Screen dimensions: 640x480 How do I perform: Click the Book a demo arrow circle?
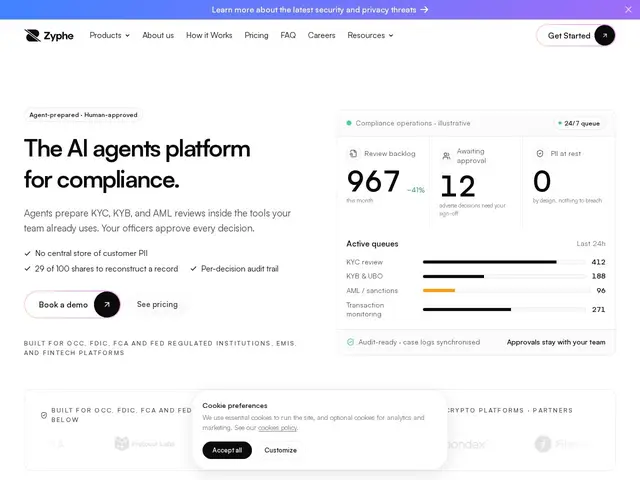(107, 304)
